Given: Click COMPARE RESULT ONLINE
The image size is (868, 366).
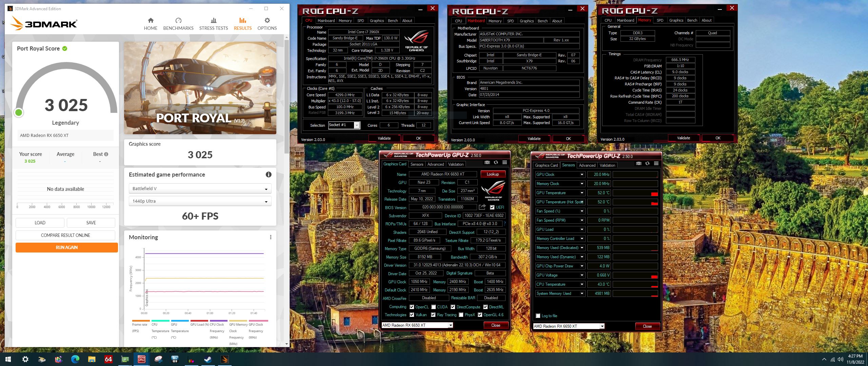Looking at the screenshot, I should [x=65, y=235].
